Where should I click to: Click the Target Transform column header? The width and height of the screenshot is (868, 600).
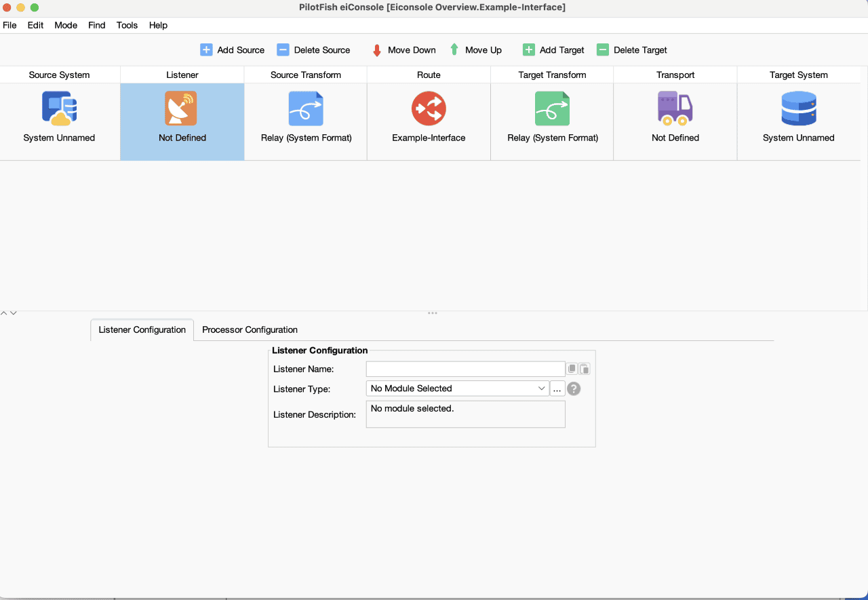(x=552, y=75)
